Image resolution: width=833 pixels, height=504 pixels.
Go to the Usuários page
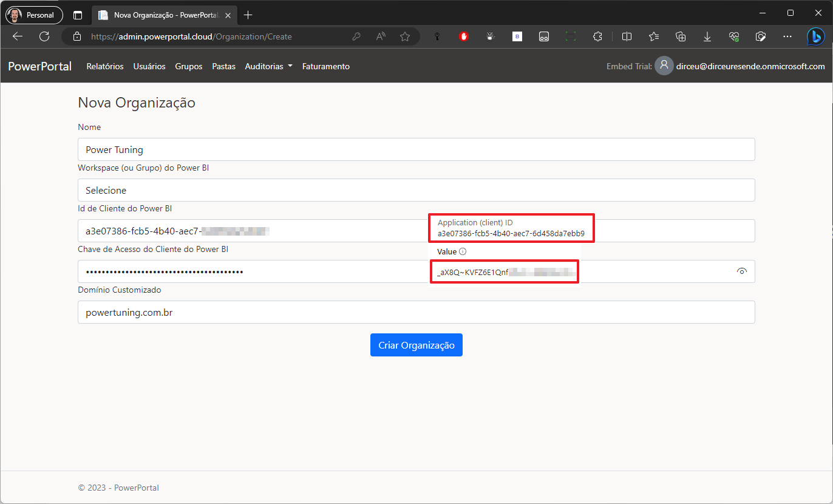click(149, 66)
